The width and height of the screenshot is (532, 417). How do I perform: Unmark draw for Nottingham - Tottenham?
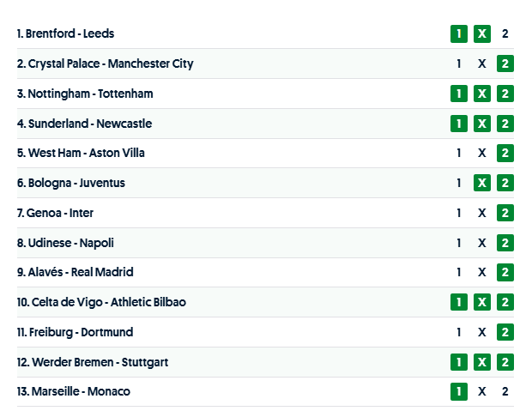(482, 94)
